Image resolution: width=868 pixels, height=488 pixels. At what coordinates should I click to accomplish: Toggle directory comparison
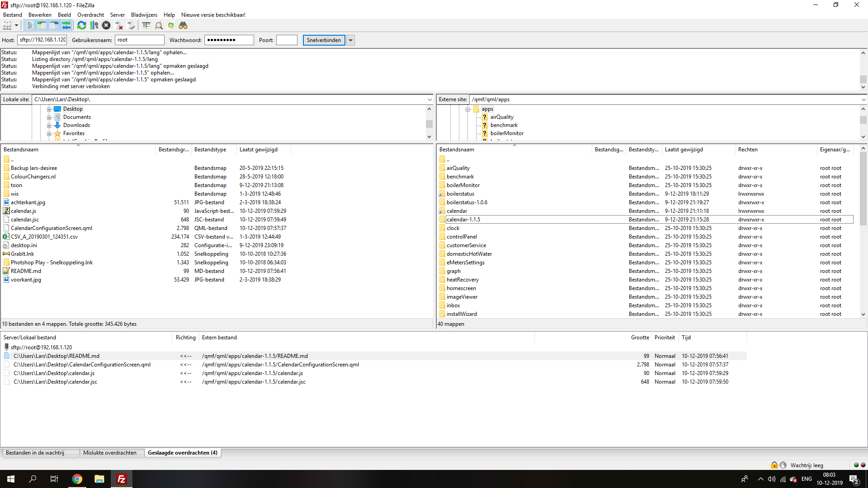point(159,25)
